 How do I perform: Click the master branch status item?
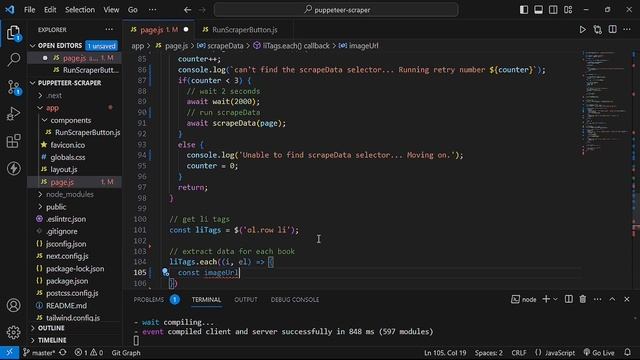[x=39, y=353]
